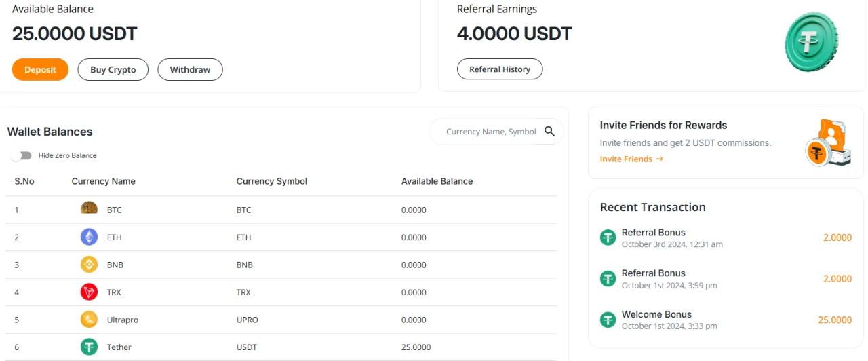Open Referral History
The width and height of the screenshot is (868, 361).
click(x=500, y=69)
